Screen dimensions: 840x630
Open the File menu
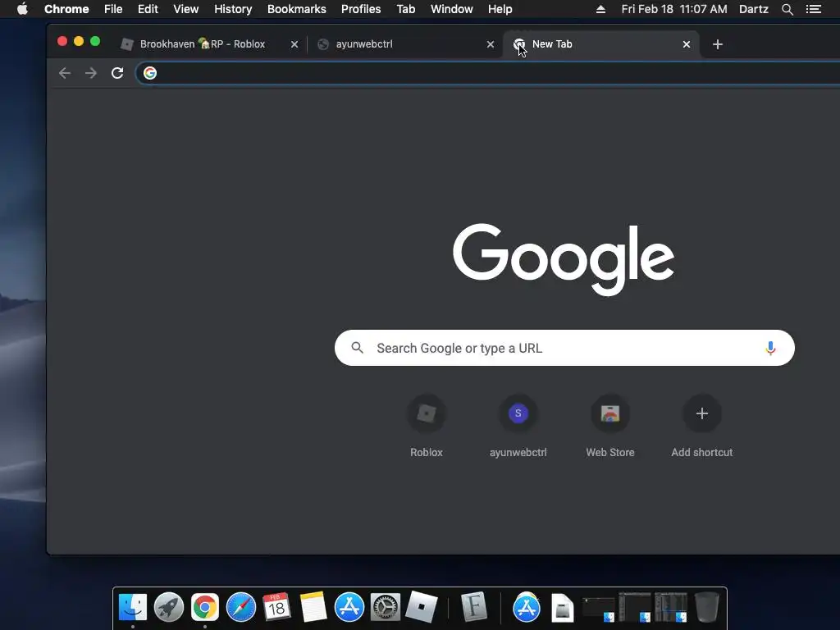113,9
